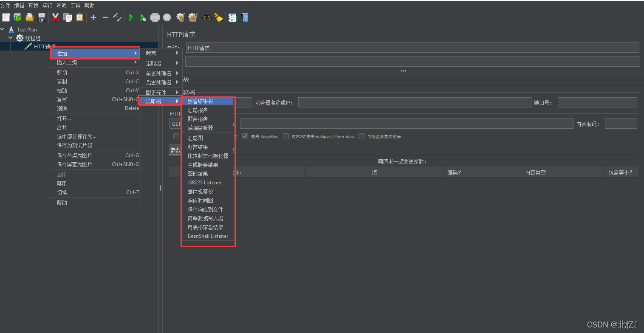This screenshot has width=644, height=333.
Task: Open the 文件 menu
Action: [5, 6]
